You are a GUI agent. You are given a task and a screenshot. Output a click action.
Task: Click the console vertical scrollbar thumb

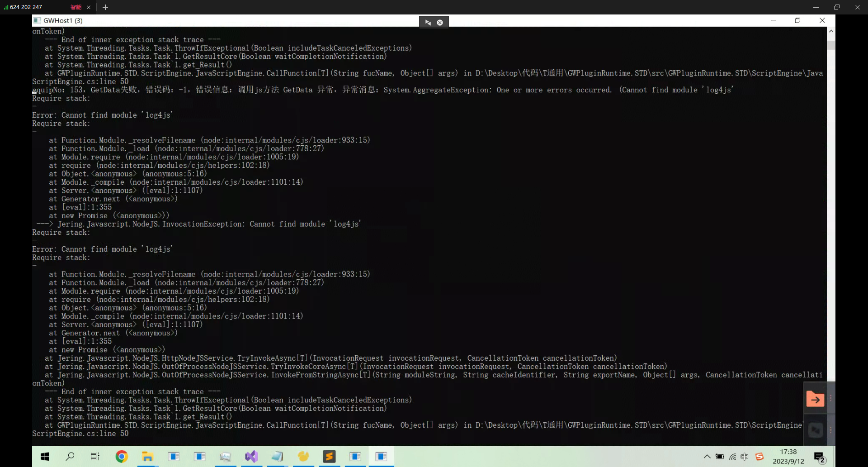(x=831, y=45)
